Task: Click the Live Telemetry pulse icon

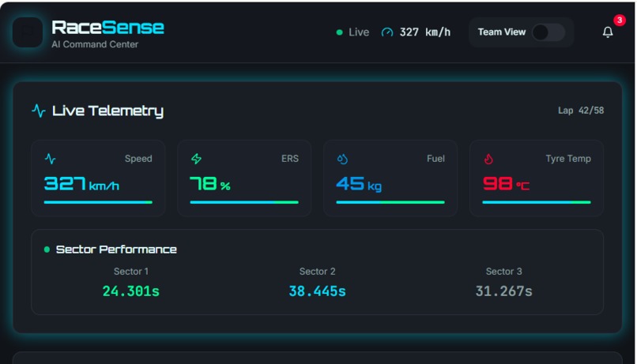Action: [x=39, y=111]
